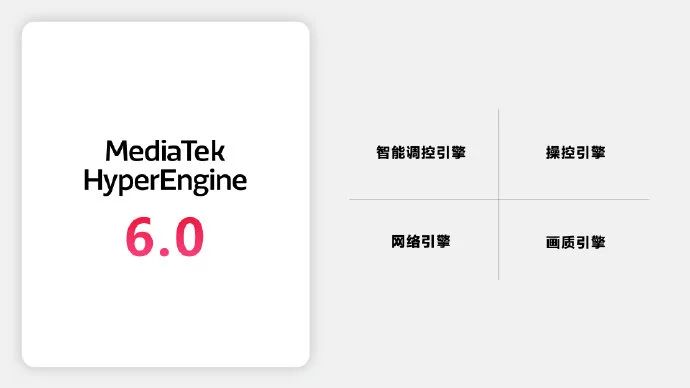The height and width of the screenshot is (388, 690).
Task: Click the red 6.0 version number
Action: point(165,237)
